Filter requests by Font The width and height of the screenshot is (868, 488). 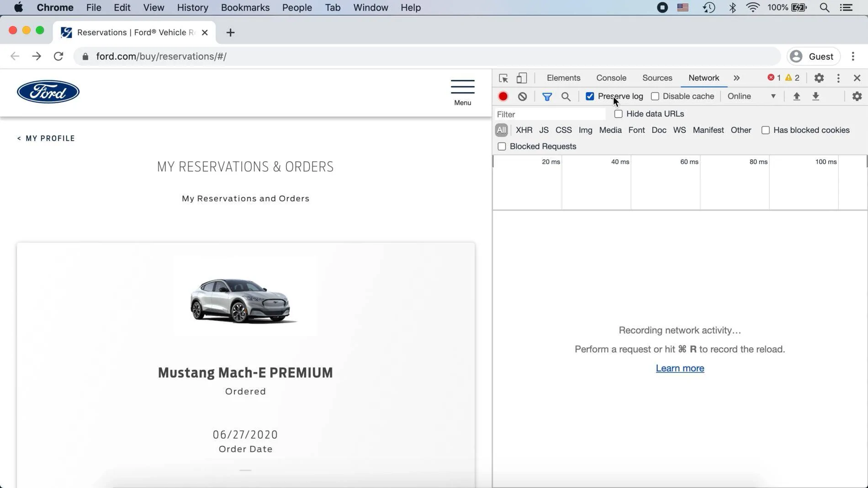(636, 130)
